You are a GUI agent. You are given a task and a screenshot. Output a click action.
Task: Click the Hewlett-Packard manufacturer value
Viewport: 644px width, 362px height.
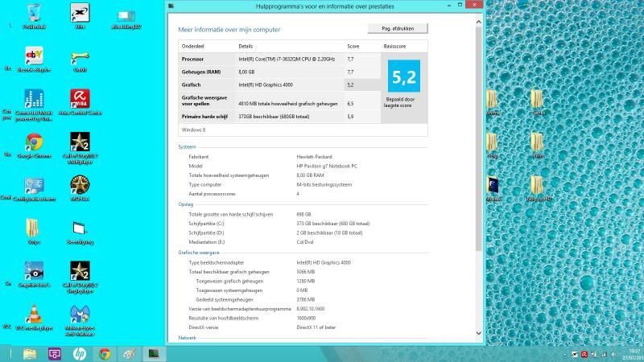(314, 157)
